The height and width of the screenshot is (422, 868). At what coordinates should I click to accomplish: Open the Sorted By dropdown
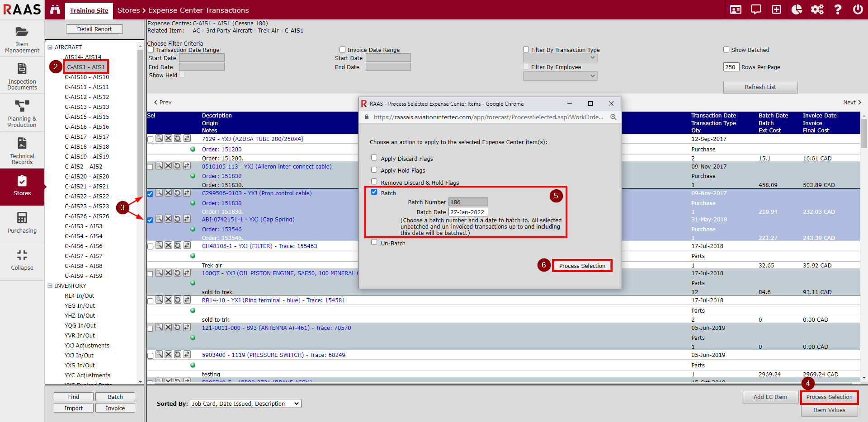coord(245,403)
